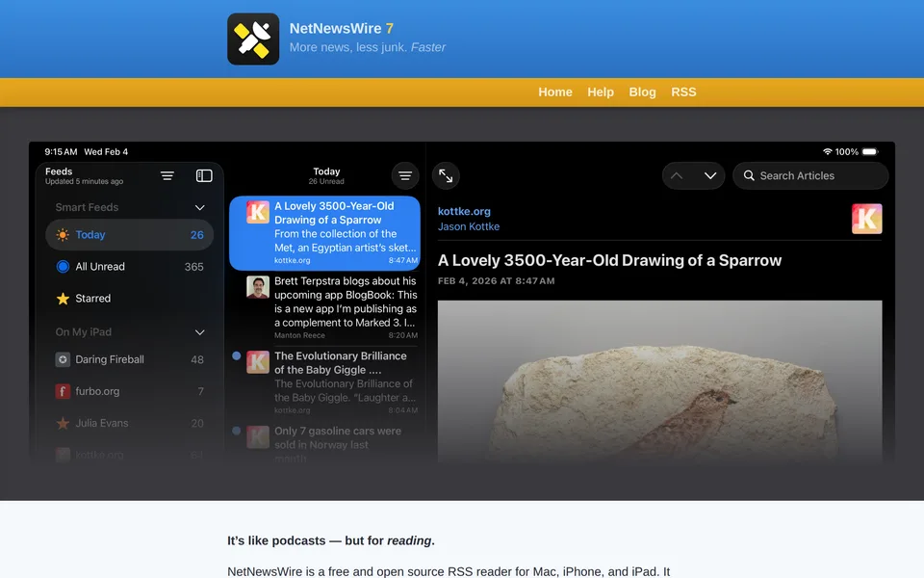Click the sparrow drawing image
The image size is (924, 578).
(x=659, y=381)
